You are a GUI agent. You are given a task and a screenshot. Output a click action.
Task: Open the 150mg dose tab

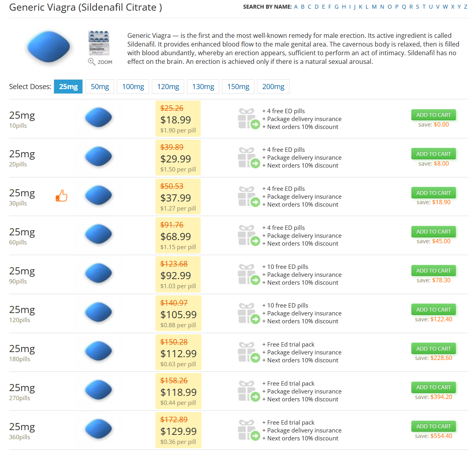pos(238,87)
